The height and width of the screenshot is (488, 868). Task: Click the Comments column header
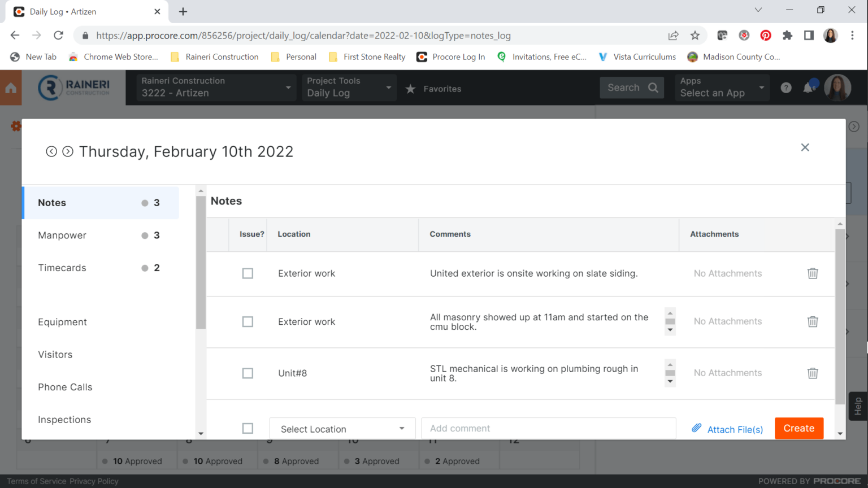(x=549, y=234)
